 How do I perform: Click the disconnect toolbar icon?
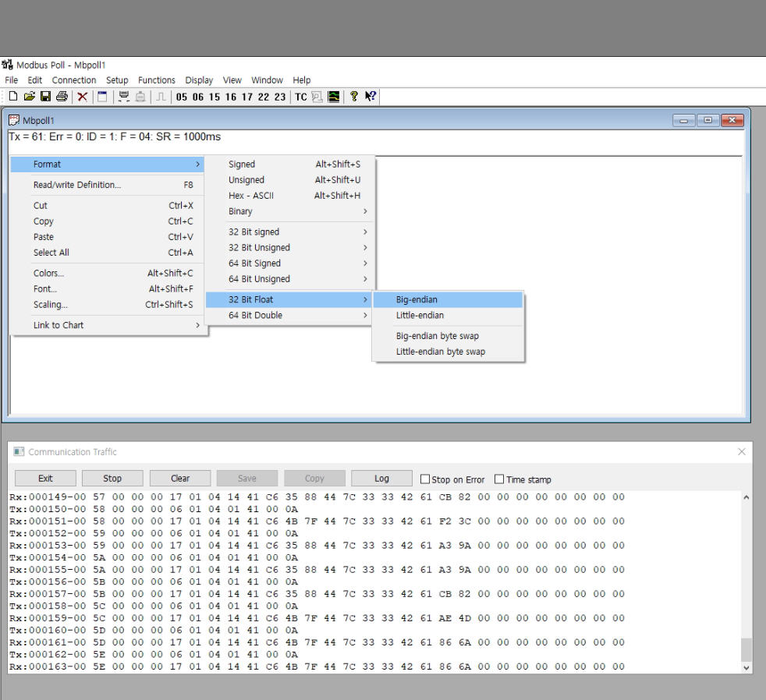140,97
